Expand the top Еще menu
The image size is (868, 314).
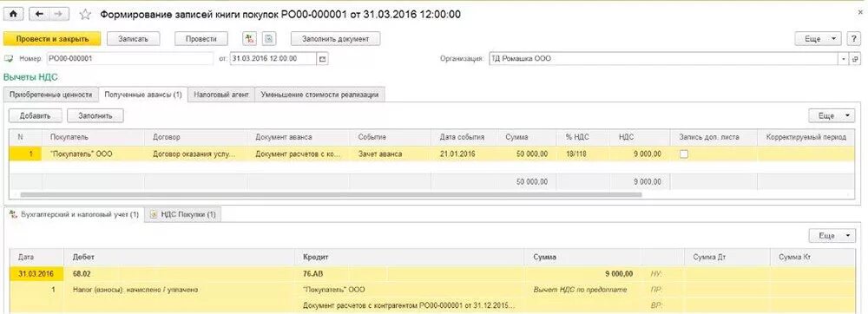point(819,39)
